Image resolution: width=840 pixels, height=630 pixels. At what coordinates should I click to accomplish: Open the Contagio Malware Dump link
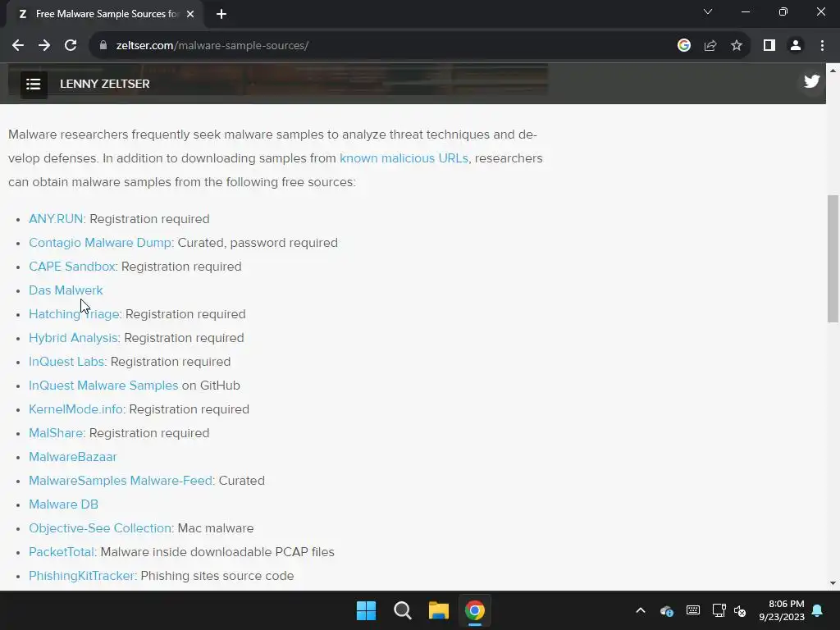99,243
